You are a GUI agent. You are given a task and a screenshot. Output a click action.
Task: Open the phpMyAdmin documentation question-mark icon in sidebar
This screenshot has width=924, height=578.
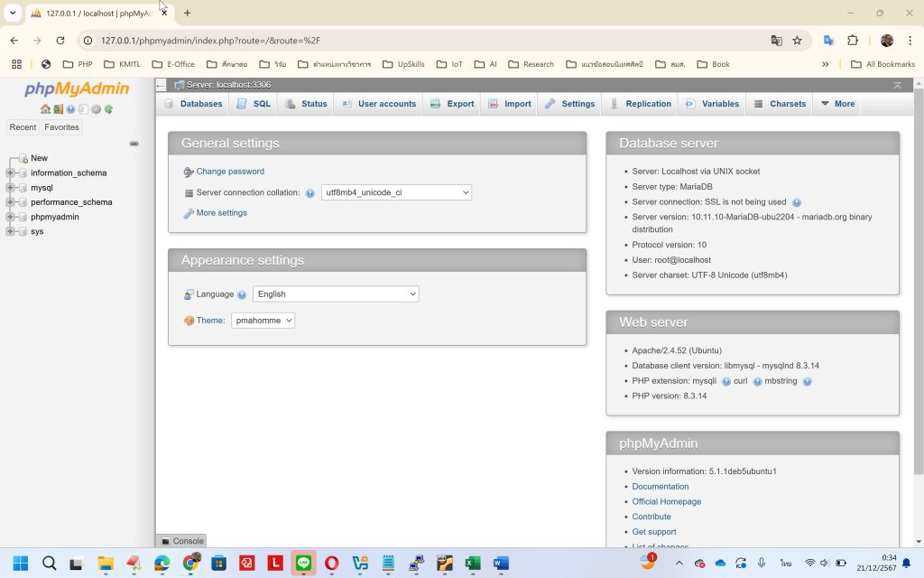[70, 109]
